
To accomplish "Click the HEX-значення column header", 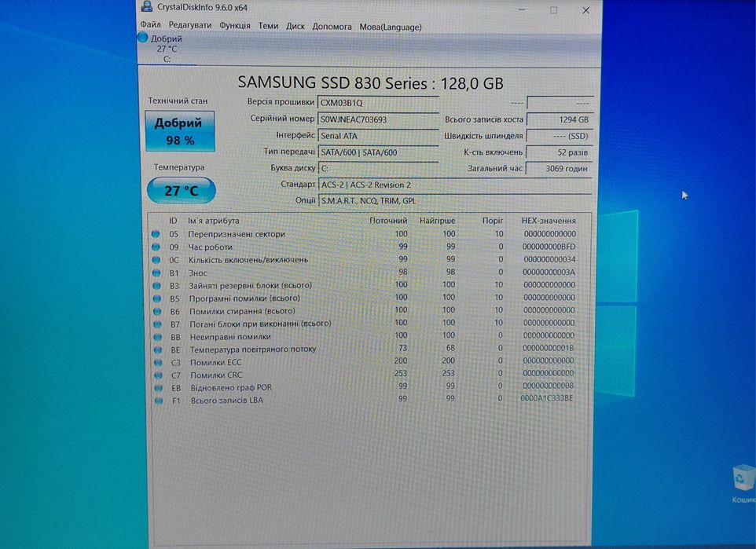I will pos(549,221).
